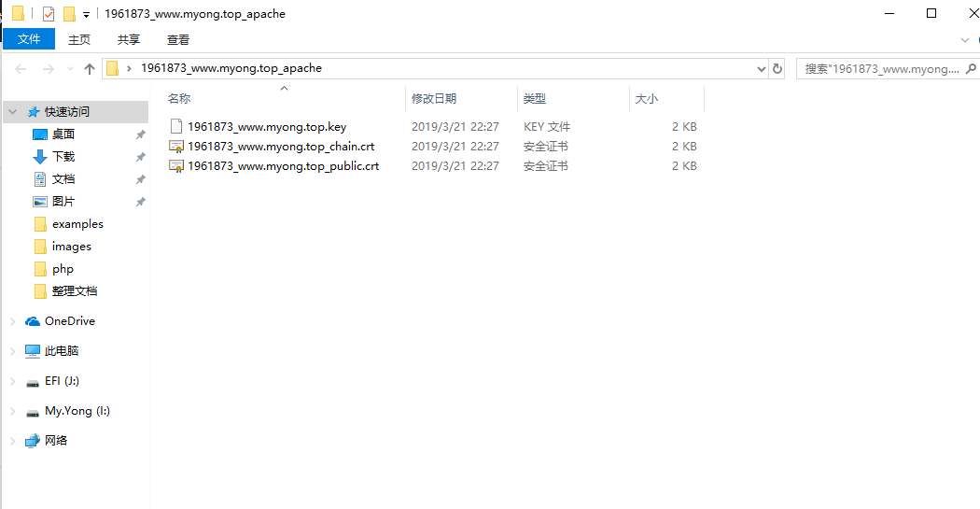Open the 文件 menu tab
Viewport: 980px width, 509px height.
[x=29, y=39]
